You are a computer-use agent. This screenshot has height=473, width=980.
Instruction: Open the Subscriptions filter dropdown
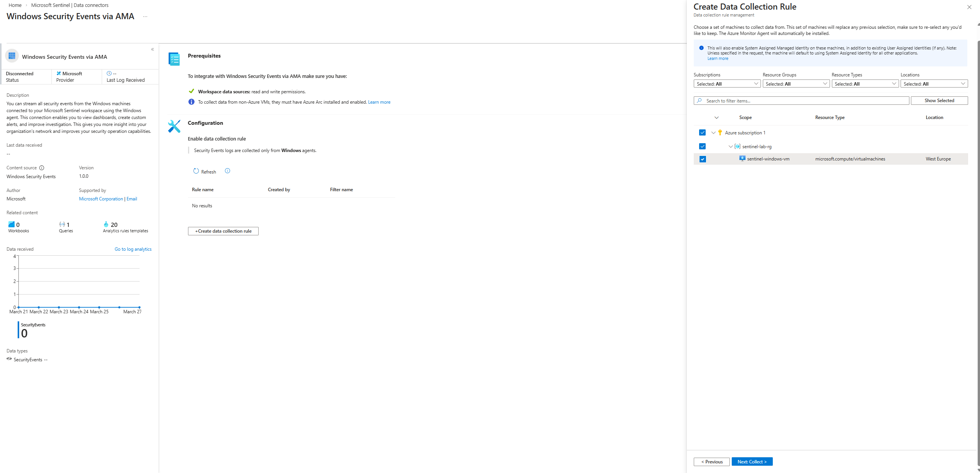727,84
